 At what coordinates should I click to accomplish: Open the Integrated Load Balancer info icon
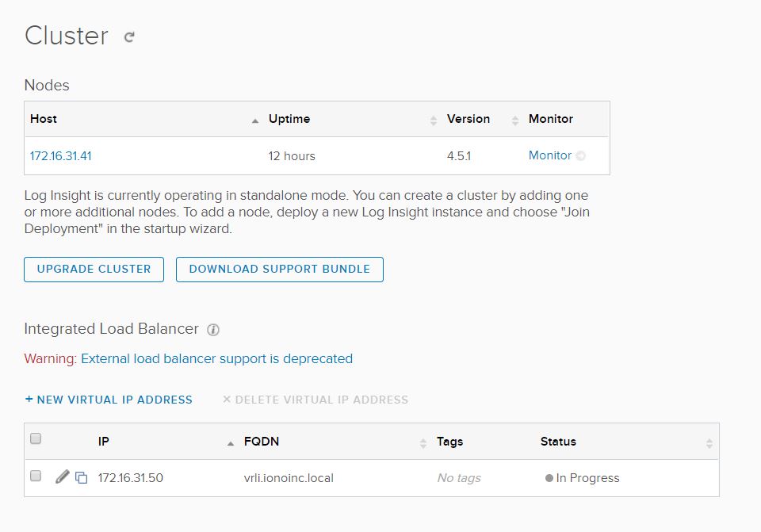[212, 329]
